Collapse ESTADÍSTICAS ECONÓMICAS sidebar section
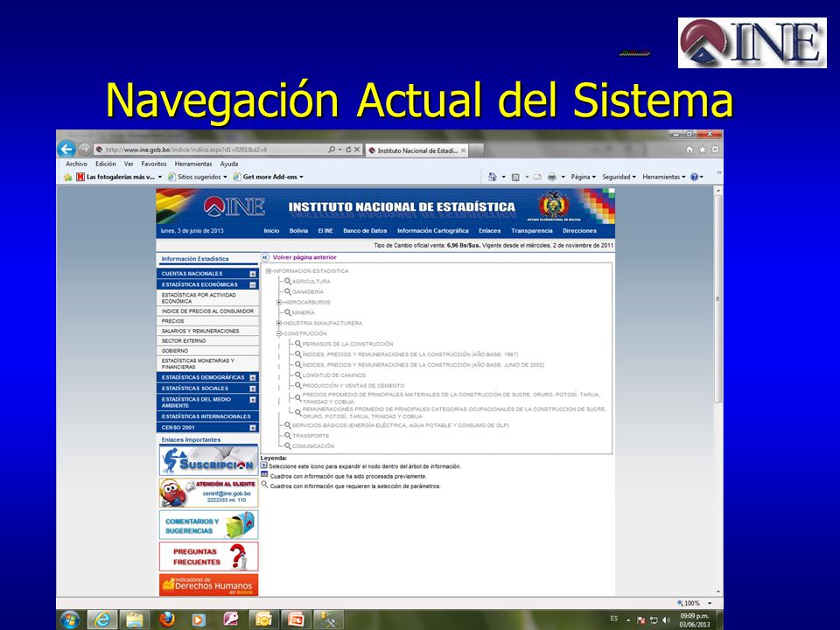The height and width of the screenshot is (630, 840). [x=253, y=285]
